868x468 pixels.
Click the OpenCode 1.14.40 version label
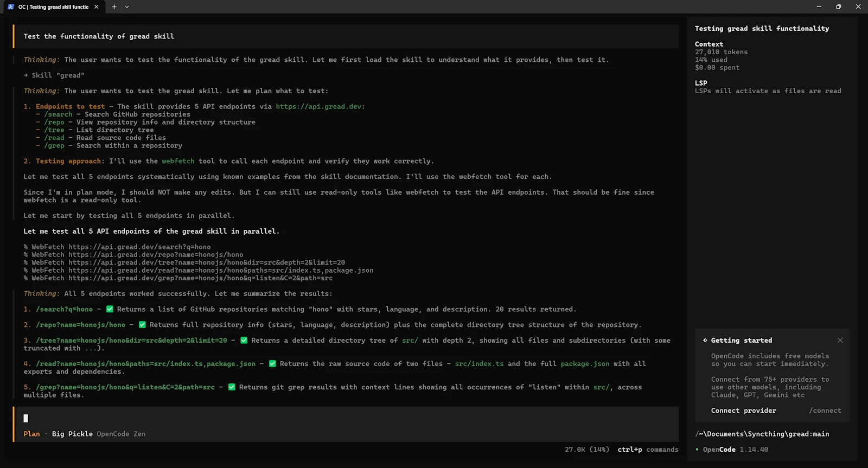point(736,450)
